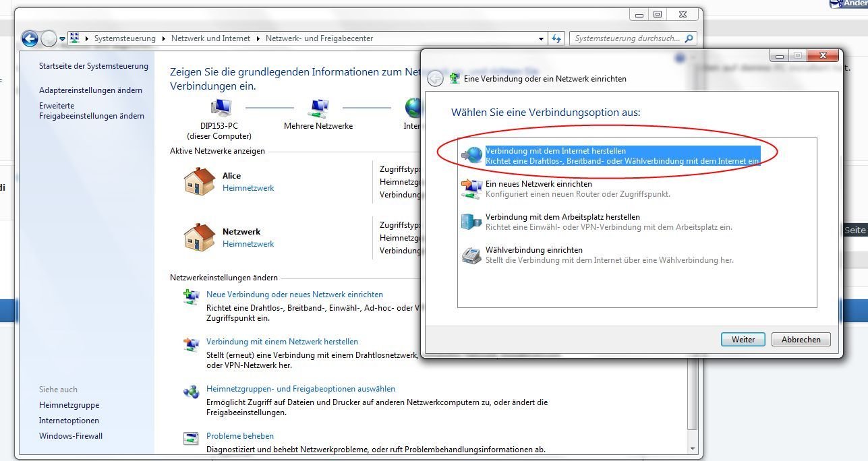
Task: Open Startseite der Systemsteuerung
Action: (x=94, y=66)
